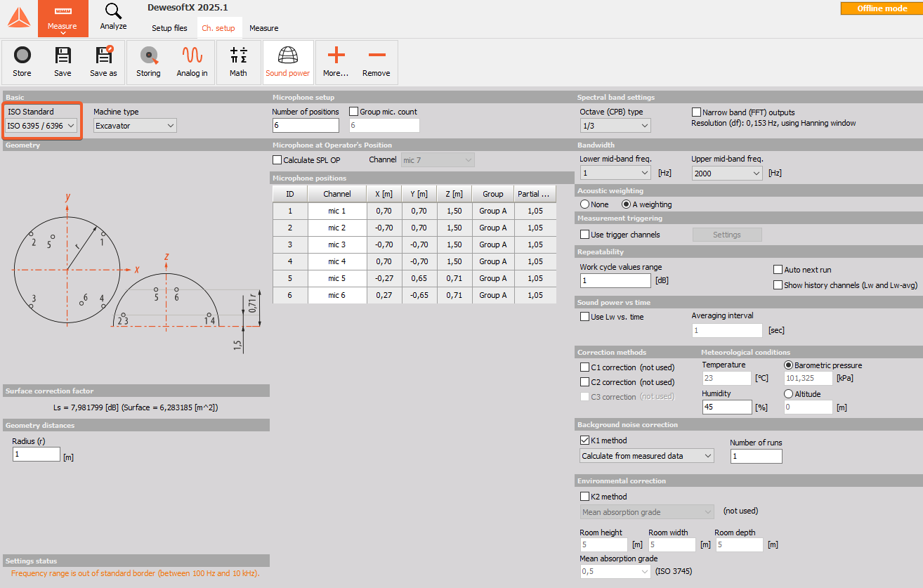Enable Use trigger channels checkbox

pos(584,235)
